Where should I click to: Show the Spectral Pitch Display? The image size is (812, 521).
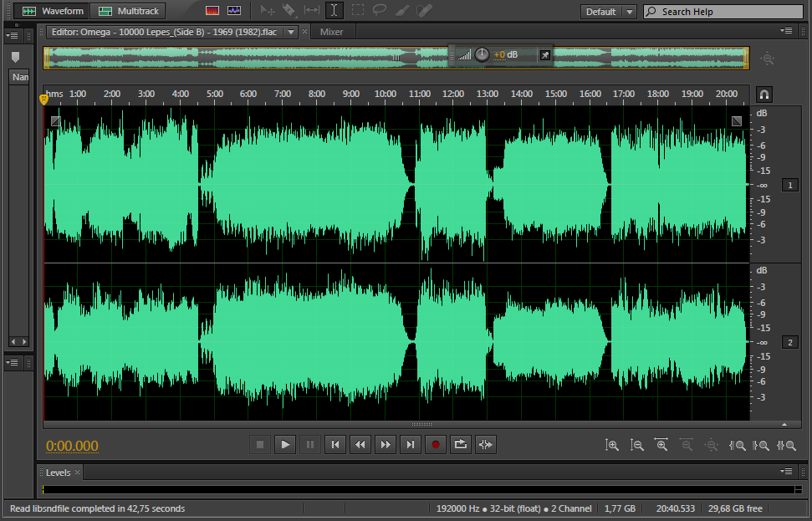(234, 10)
